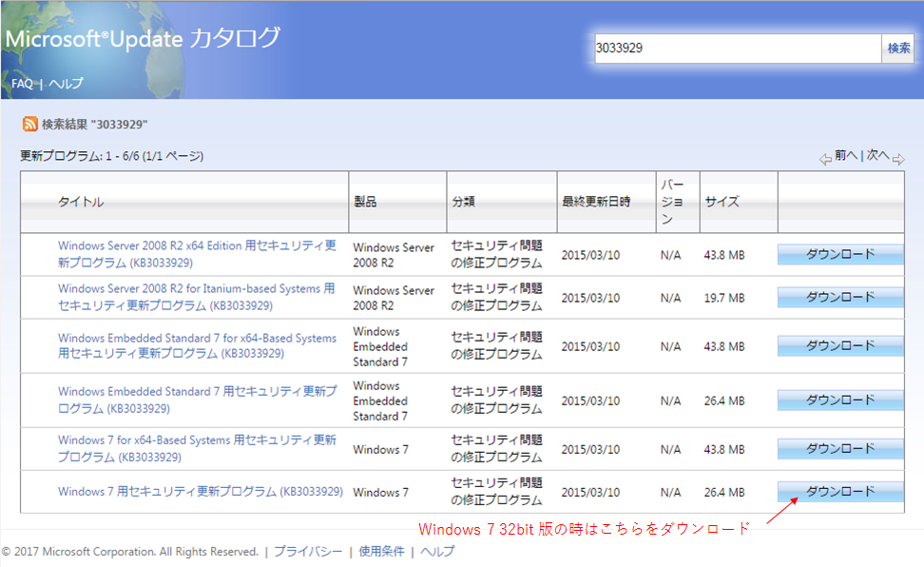924x567 pixels.
Task: Click the RSS feed icon beside 検索結果
Action: pyautogui.click(x=30, y=124)
